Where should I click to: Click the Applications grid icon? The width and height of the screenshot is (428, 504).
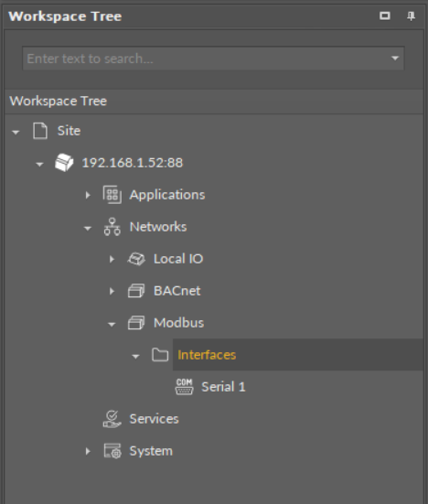(112, 195)
